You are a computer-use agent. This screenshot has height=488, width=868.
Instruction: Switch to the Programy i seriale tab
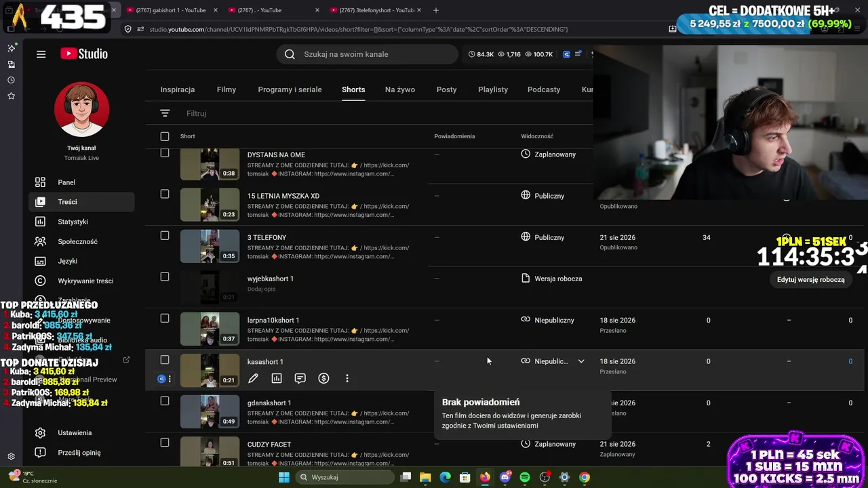click(x=290, y=89)
